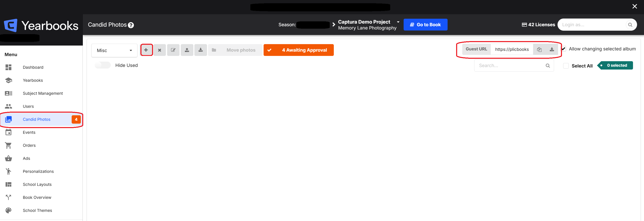Click the Book Overview arrows icon
The width and height of the screenshot is (644, 221).
point(8,197)
